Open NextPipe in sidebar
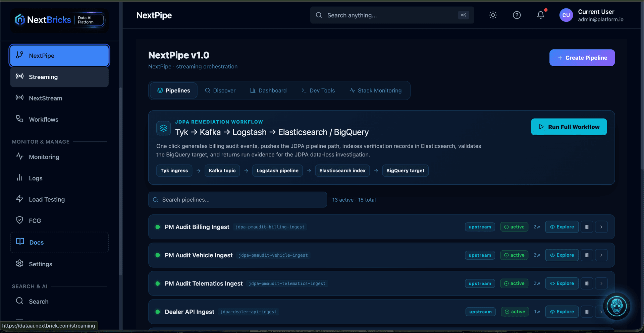 tap(59, 56)
